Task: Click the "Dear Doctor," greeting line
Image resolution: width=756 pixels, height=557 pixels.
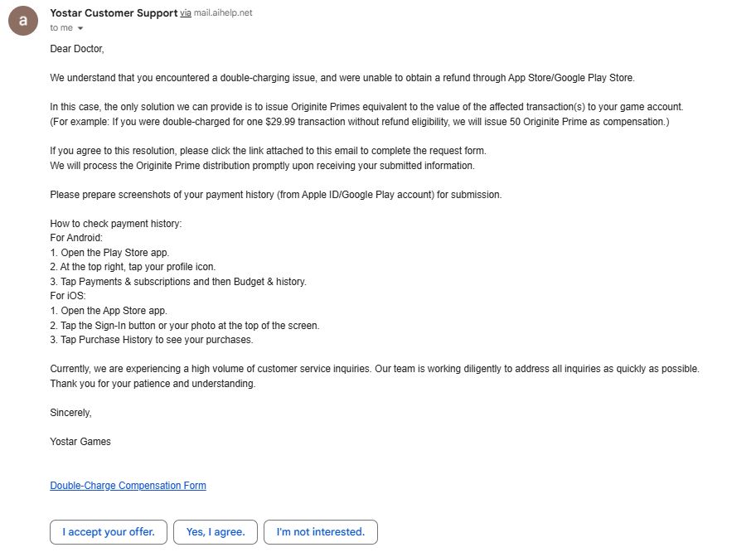Action: tap(77, 49)
